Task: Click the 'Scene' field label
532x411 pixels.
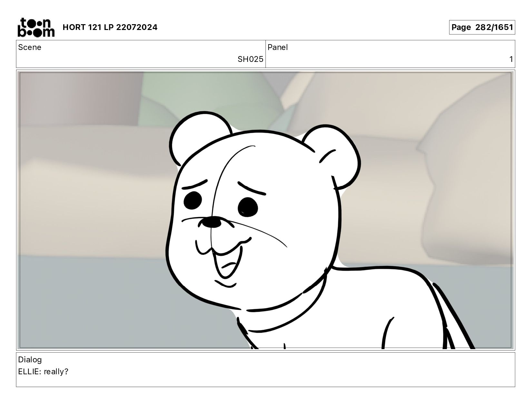Action: pos(30,47)
